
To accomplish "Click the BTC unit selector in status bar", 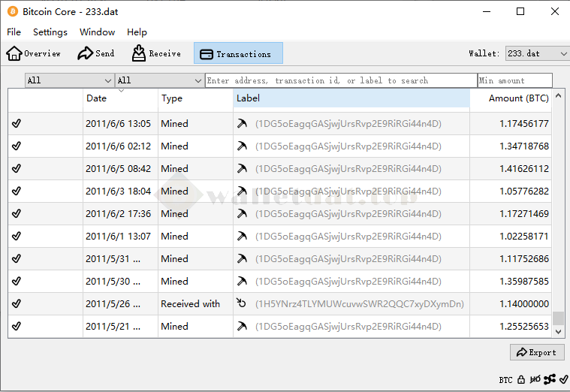I will (505, 380).
